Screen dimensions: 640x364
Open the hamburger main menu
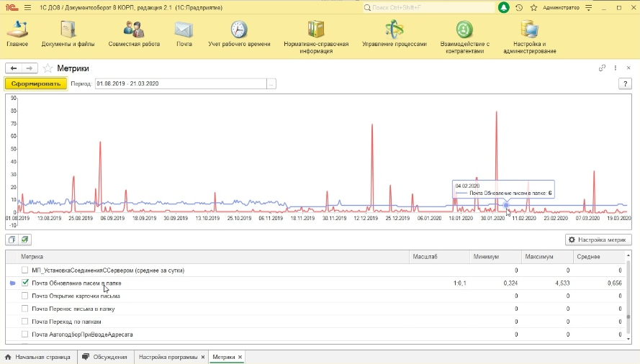point(28,7)
